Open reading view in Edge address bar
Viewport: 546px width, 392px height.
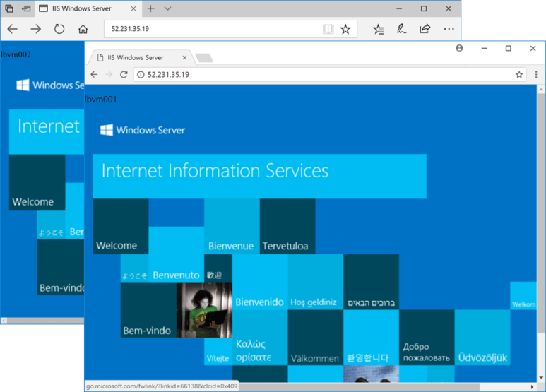coord(328,30)
